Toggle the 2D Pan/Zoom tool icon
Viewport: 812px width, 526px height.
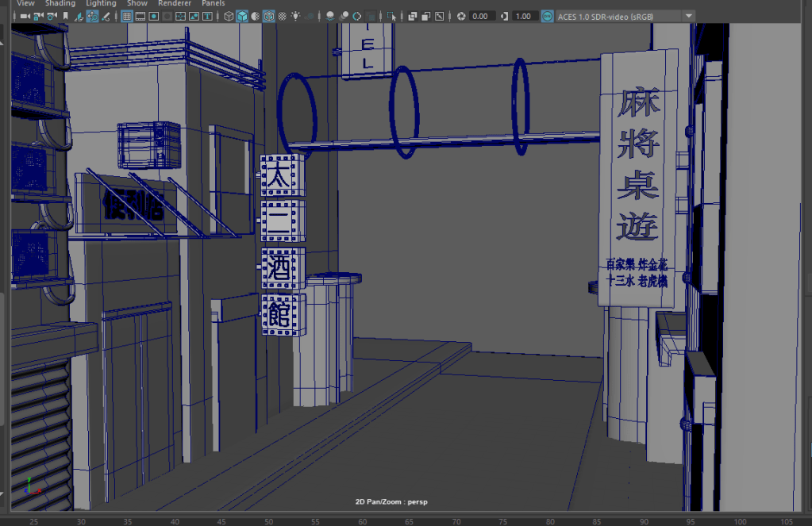tap(92, 16)
